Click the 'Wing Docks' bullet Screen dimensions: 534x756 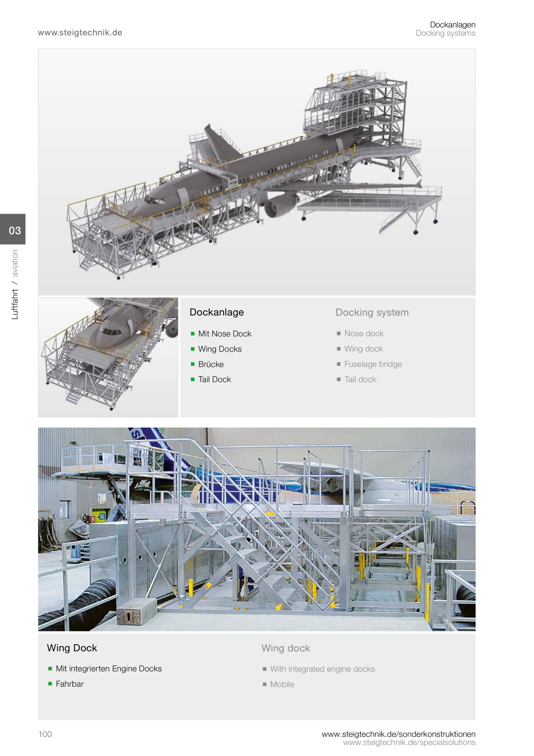point(220,349)
